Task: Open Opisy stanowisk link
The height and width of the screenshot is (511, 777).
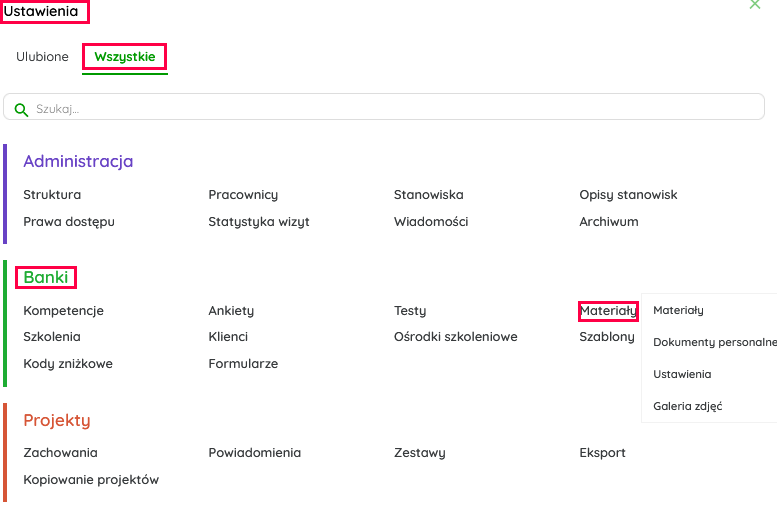Action: [628, 195]
